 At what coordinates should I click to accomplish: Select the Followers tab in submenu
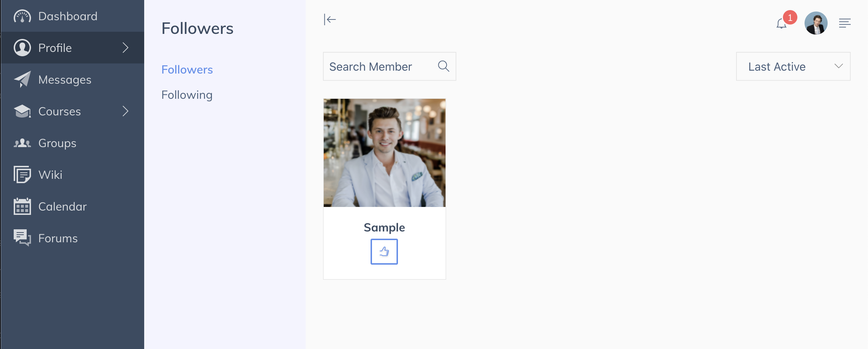(187, 69)
